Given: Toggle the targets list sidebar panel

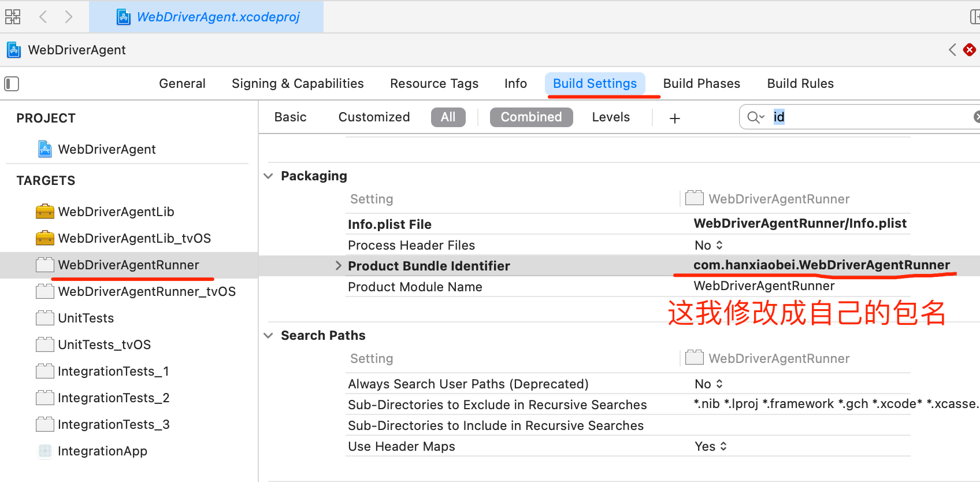Looking at the screenshot, I should (x=12, y=84).
